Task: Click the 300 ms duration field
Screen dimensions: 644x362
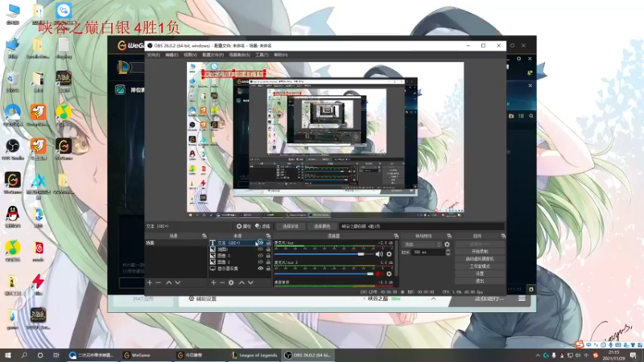Action: [x=428, y=253]
